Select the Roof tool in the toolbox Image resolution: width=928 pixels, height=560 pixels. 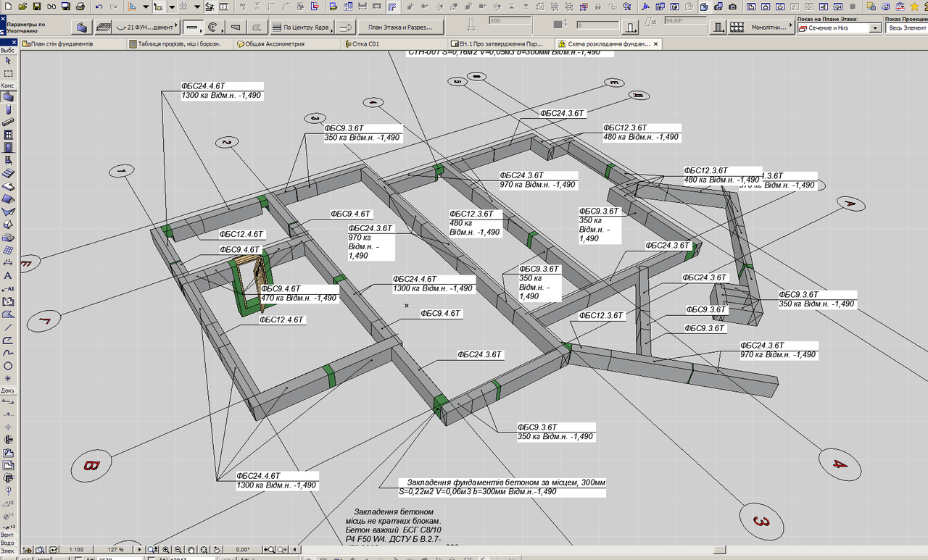8,199
